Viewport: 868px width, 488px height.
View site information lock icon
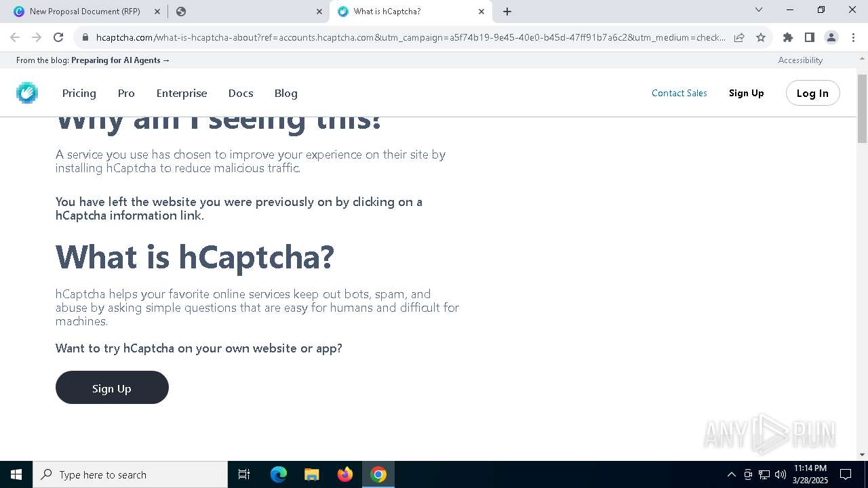point(85,37)
